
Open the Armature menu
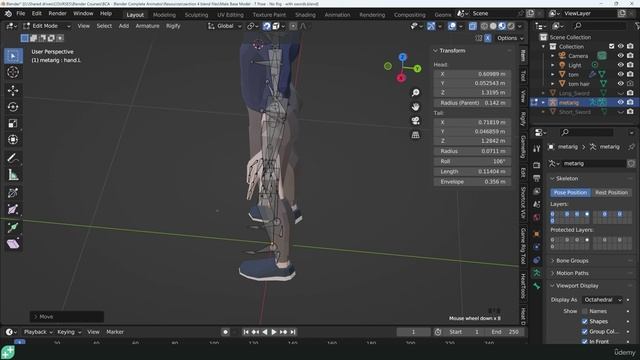[x=147, y=26]
